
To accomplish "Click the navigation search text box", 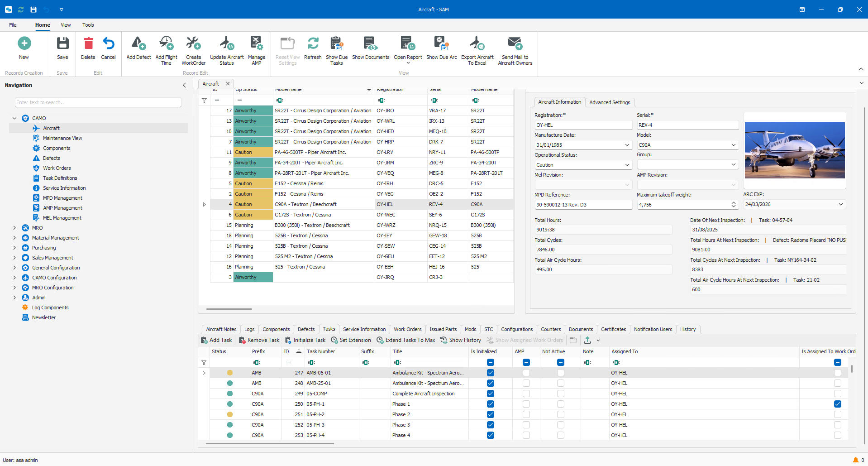I will pos(98,102).
